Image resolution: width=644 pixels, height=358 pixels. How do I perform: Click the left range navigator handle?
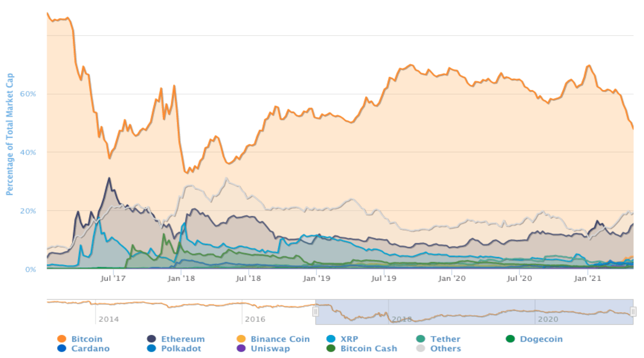point(316,312)
